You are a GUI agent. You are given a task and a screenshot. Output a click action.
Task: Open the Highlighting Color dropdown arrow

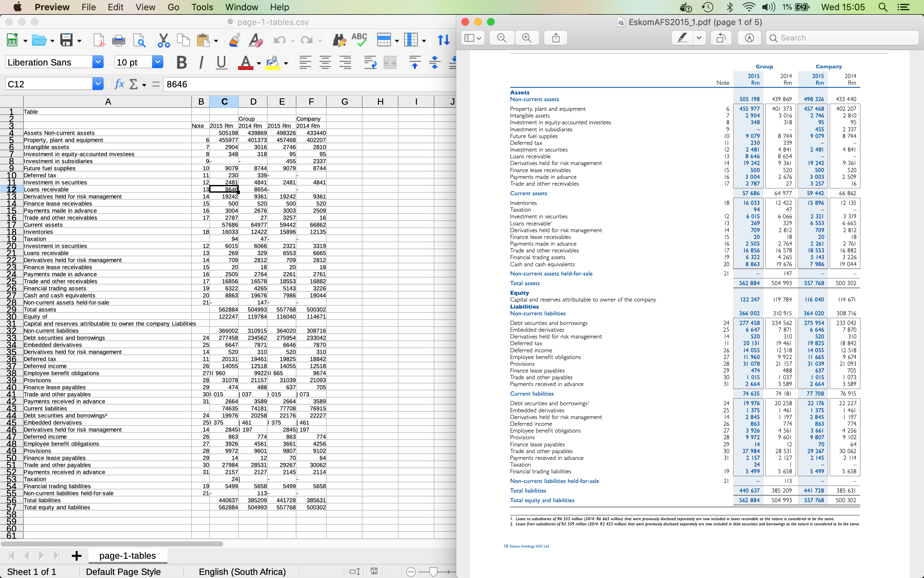pos(286,64)
